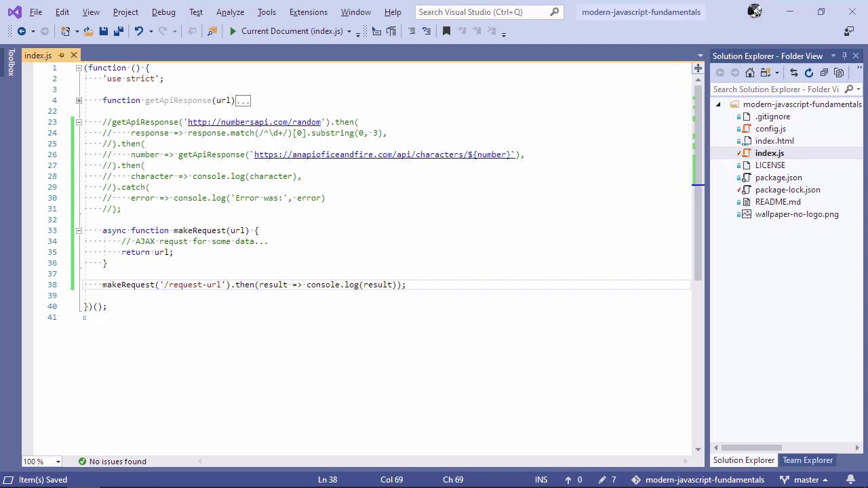
Task: Open the navigate backward dropdown arrow
Action: 33,31
